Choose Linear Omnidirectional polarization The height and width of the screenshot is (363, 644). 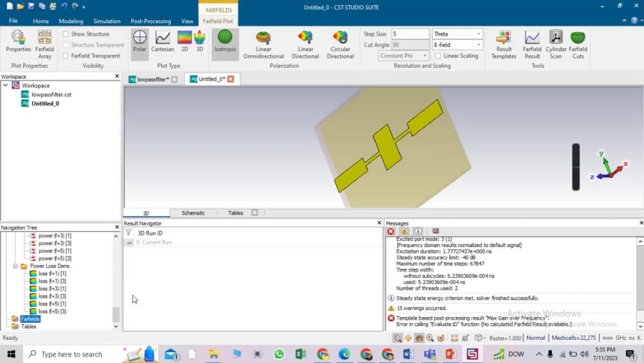(263, 44)
